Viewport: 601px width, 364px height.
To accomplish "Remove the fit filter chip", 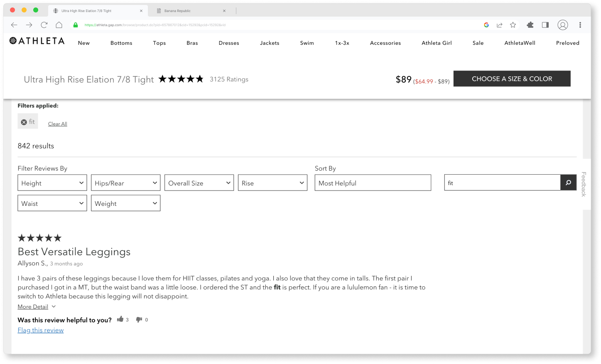I will pos(24,122).
